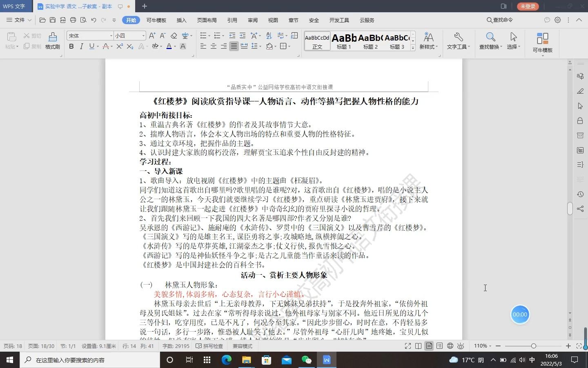588x368 pixels.
Task: Open the history clock icon in right sidebar
Action: pos(580,194)
